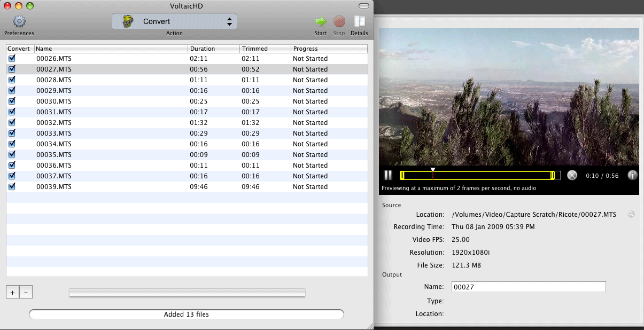The image size is (644, 330).
Task: Pause the video preview
Action: point(389,175)
